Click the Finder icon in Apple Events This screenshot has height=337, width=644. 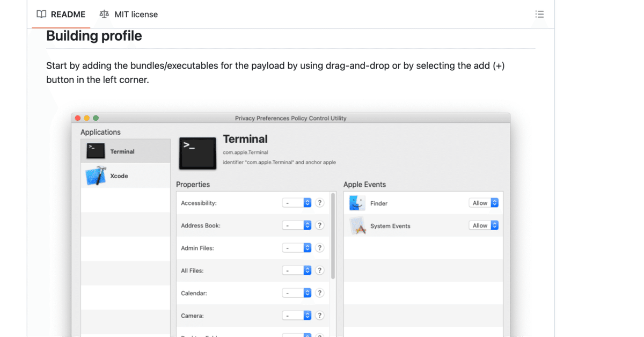[x=357, y=203]
